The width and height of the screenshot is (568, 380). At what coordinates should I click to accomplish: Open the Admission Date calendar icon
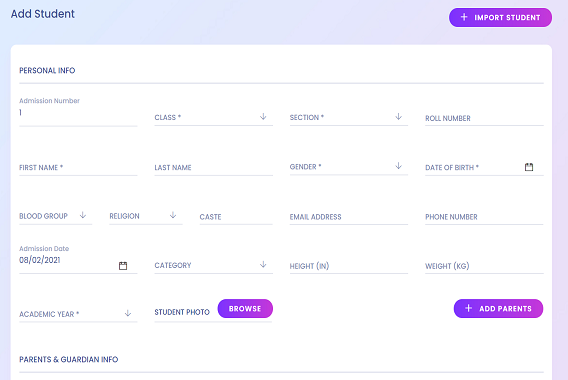click(123, 266)
